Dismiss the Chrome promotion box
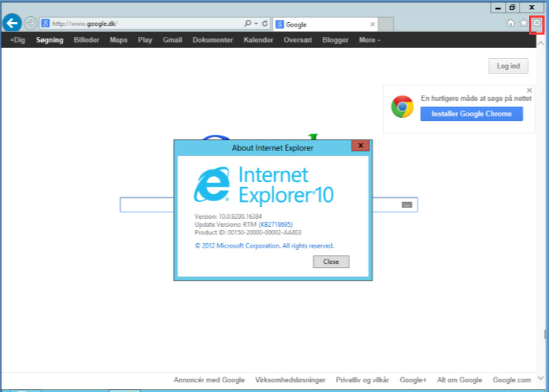The height and width of the screenshot is (392, 549). tap(529, 91)
